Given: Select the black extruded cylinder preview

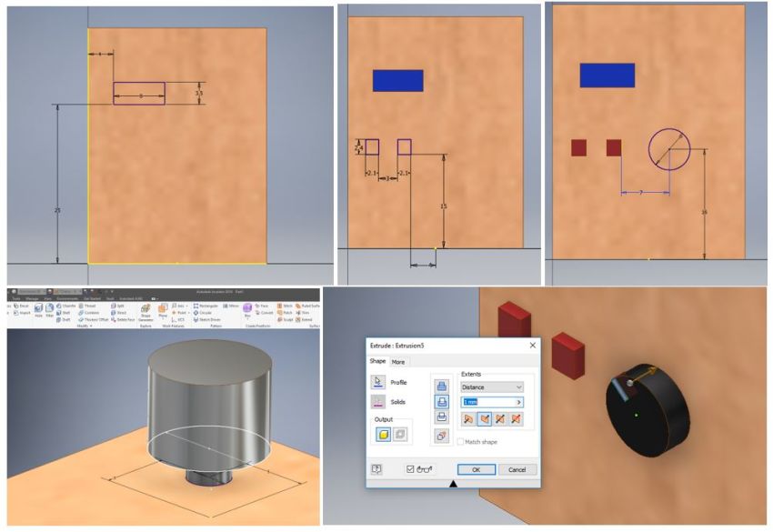Looking at the screenshot, I should 648,411.
